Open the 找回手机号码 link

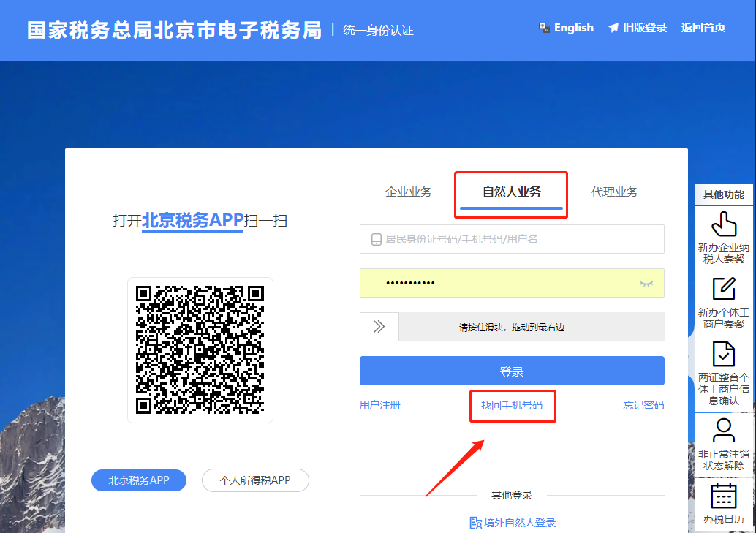pos(512,405)
